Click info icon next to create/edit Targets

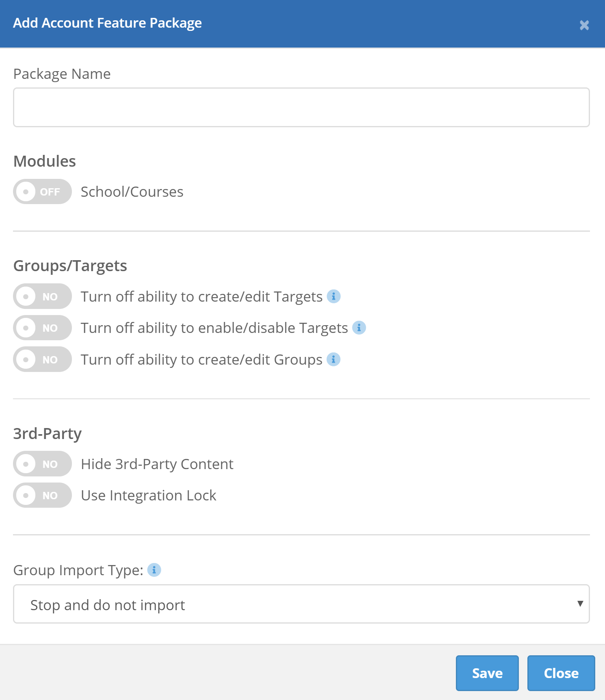[334, 296]
